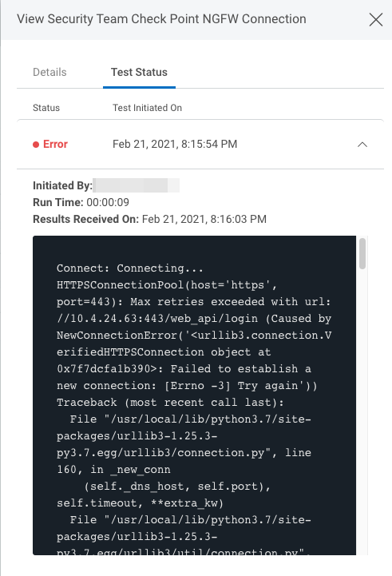This screenshot has width=392, height=576.
Task: Click the 'Connect: Connecting...' log line
Action: pyautogui.click(x=130, y=268)
